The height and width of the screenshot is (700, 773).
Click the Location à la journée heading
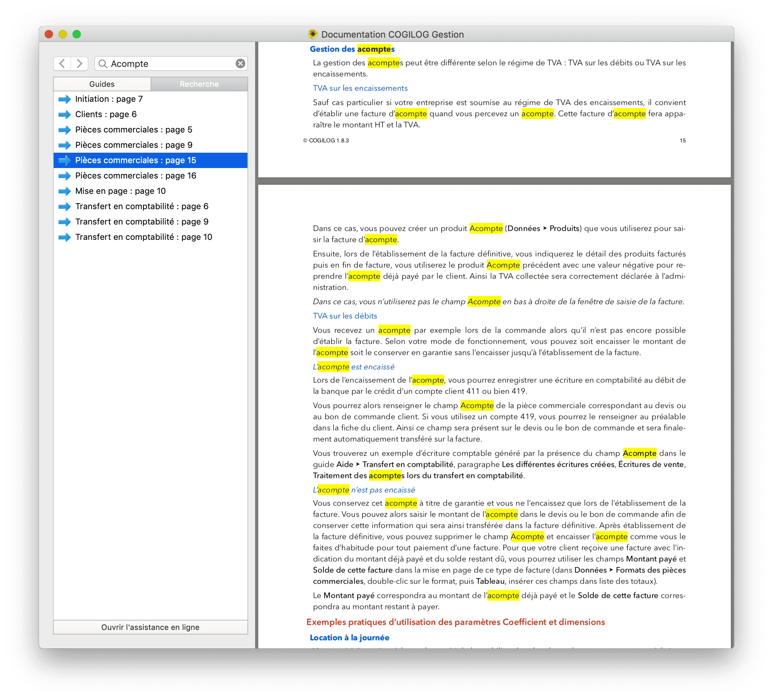349,638
